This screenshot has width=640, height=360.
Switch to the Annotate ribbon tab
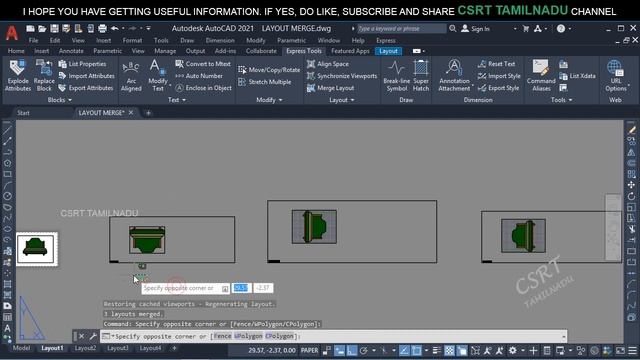click(x=71, y=51)
